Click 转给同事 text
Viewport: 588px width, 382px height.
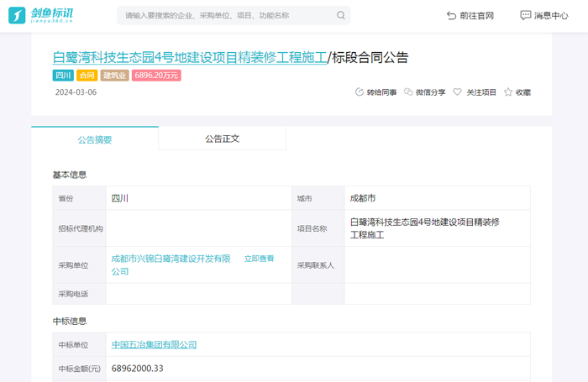[381, 92]
